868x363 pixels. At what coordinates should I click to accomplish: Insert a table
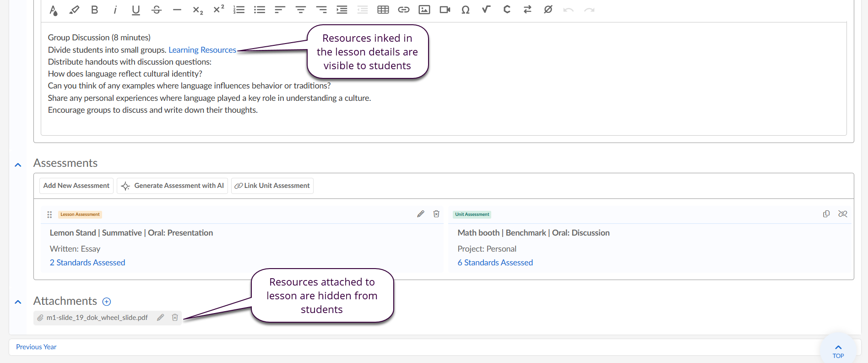pyautogui.click(x=383, y=10)
